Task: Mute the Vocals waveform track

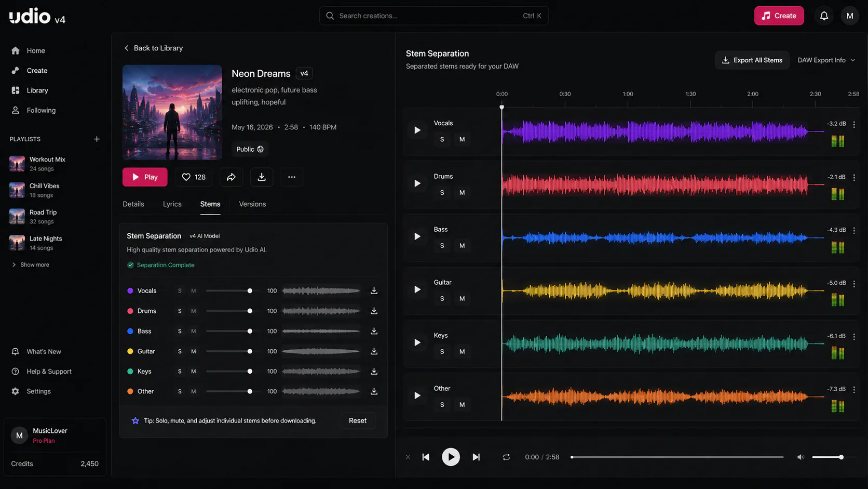Action: tap(462, 139)
